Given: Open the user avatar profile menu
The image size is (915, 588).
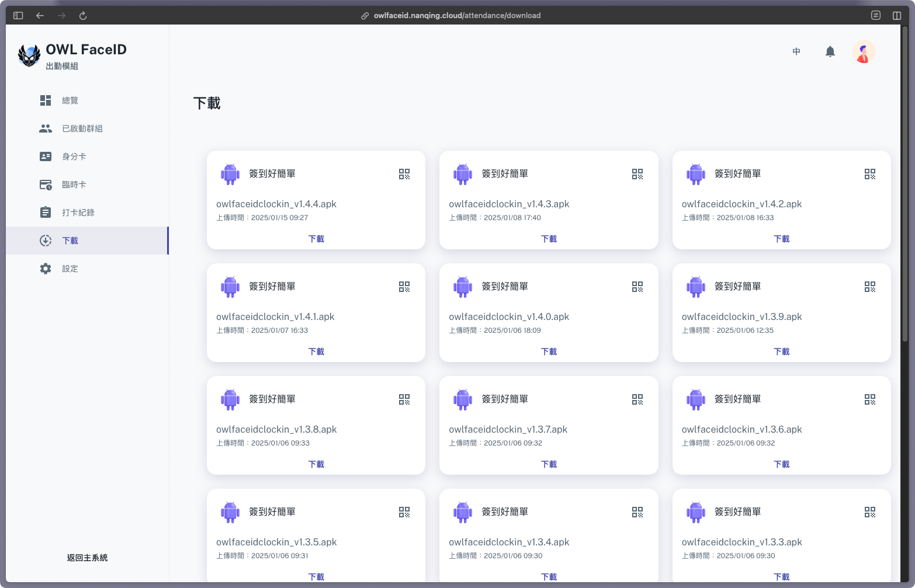Looking at the screenshot, I should coord(864,51).
